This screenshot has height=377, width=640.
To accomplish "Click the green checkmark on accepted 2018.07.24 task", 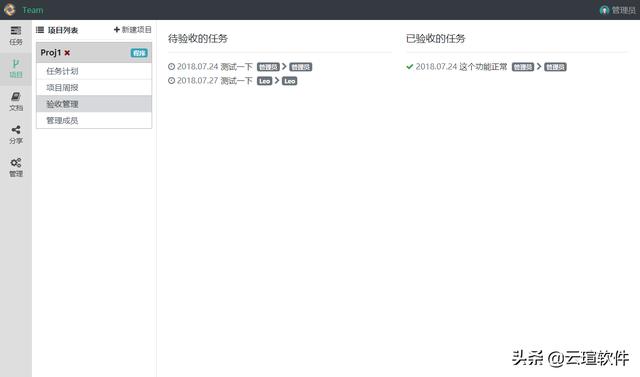I will [x=410, y=67].
